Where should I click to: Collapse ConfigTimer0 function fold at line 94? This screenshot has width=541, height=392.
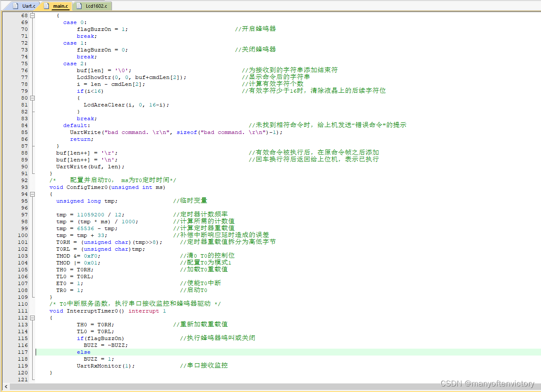[32, 194]
